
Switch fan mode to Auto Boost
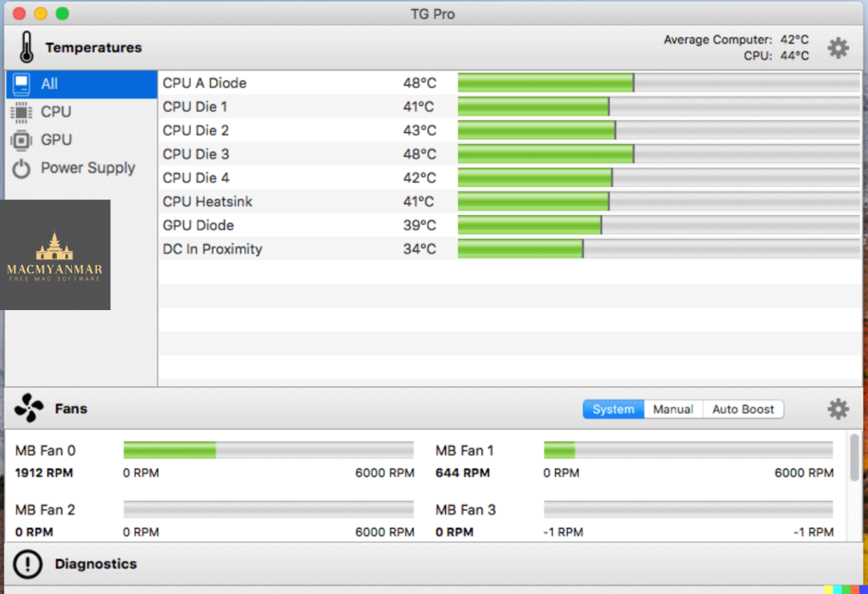click(743, 409)
